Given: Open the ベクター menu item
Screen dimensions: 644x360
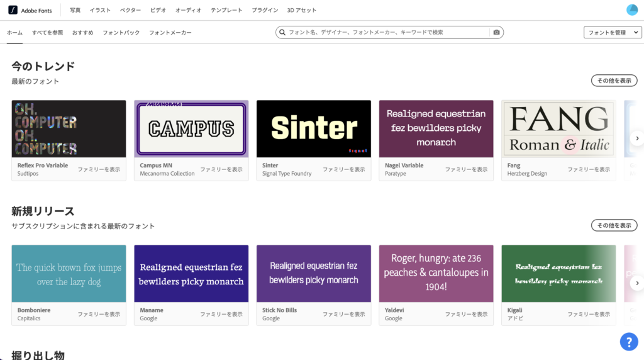Looking at the screenshot, I should [x=130, y=10].
